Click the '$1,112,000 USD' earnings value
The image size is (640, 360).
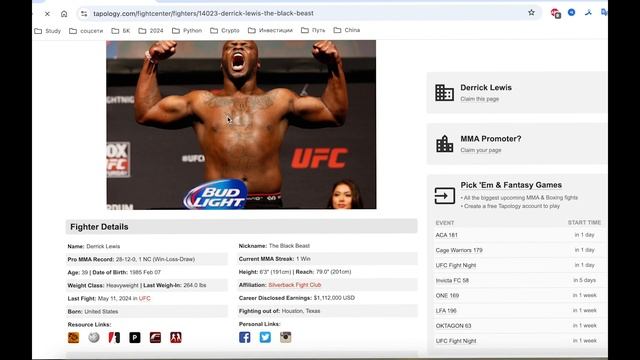pos(334,298)
